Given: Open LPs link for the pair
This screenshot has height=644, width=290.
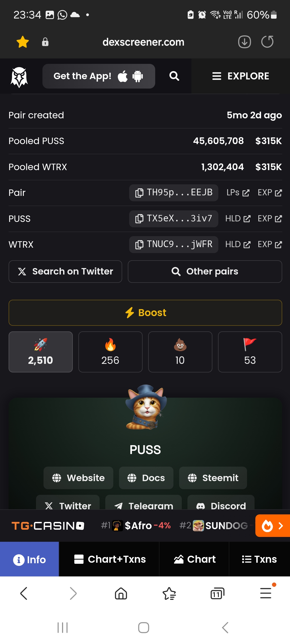Looking at the screenshot, I should point(238,193).
